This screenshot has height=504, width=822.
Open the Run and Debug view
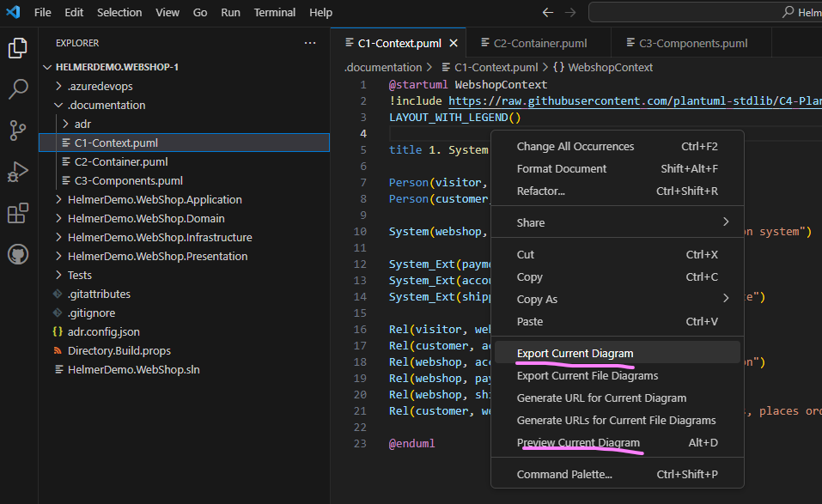(x=18, y=172)
